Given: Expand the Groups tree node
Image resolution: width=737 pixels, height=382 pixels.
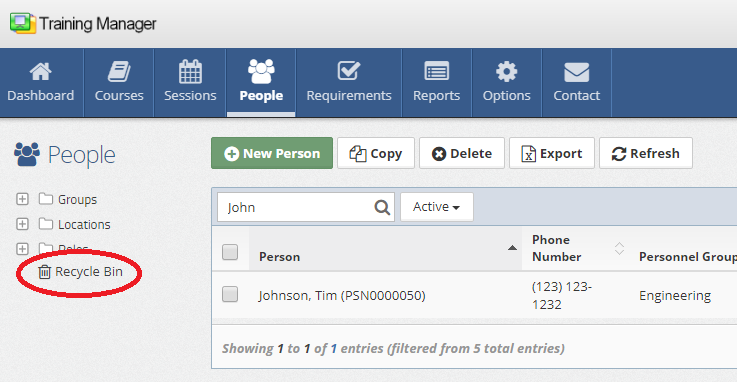Looking at the screenshot, I should [x=22, y=199].
